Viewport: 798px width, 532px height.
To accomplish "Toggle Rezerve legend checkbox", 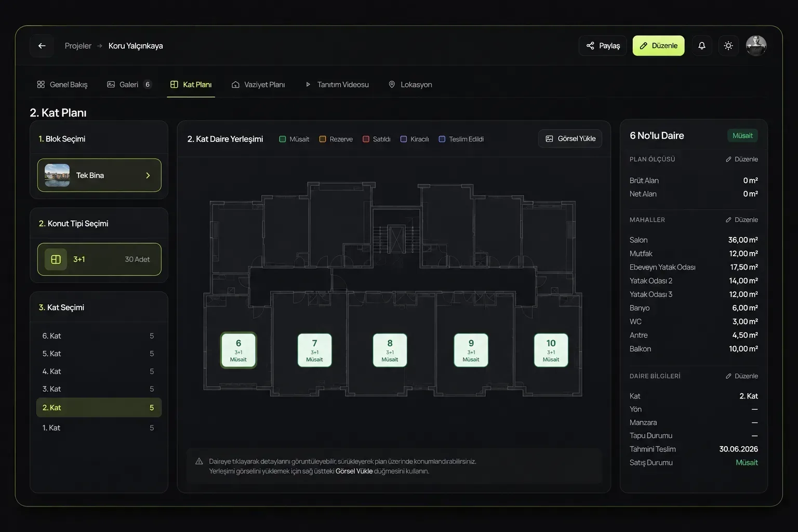I will [x=323, y=139].
